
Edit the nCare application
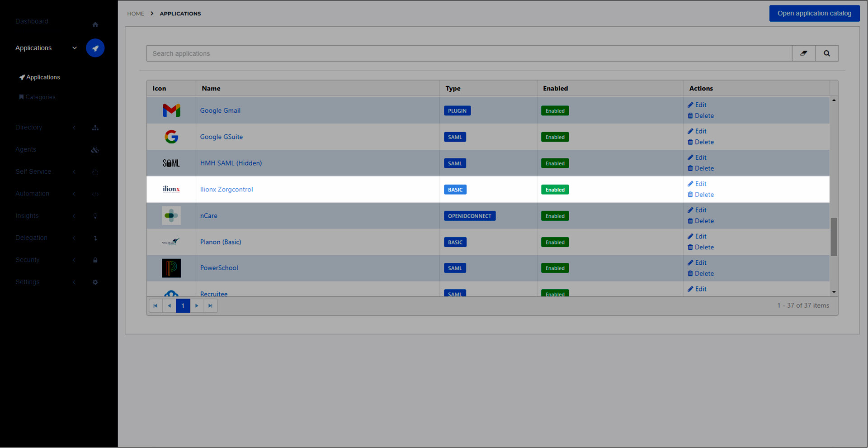697,210
